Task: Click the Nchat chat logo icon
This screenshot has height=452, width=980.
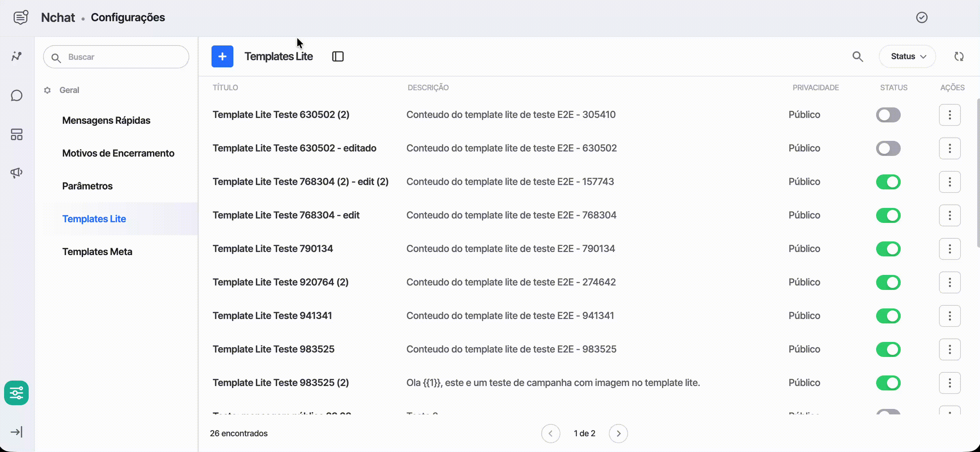Action: click(x=21, y=17)
